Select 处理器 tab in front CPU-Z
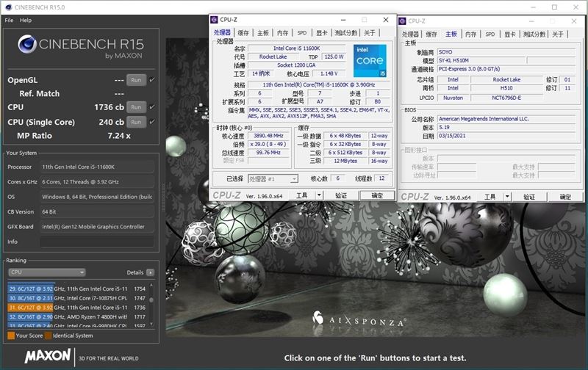Viewport: 588px width, 370px height. [222, 32]
